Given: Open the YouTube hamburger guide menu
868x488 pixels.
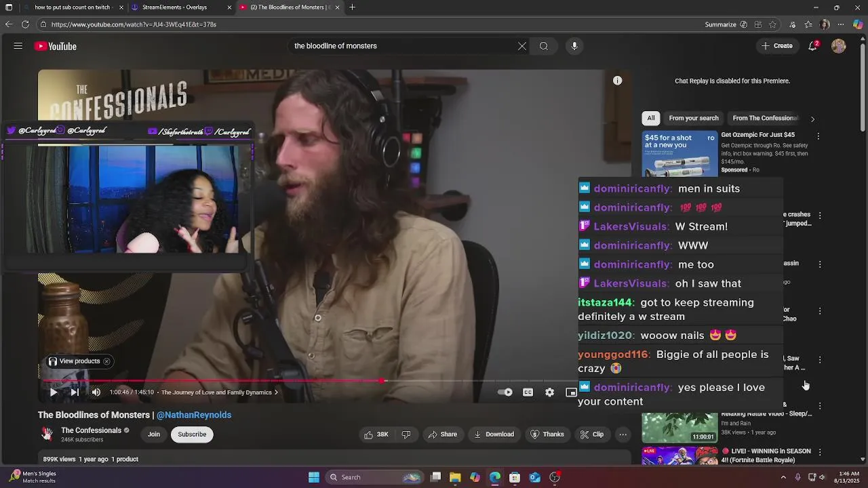Looking at the screenshot, I should 18,46.
